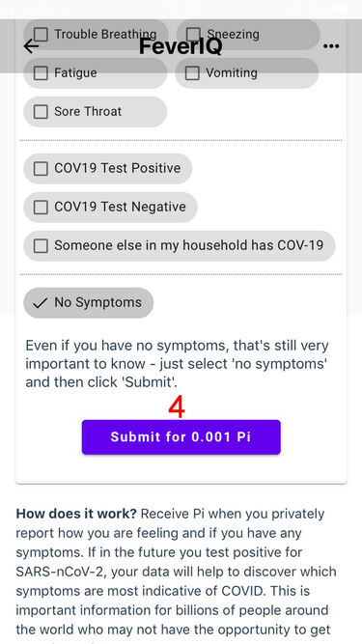This screenshot has width=362, height=644.
Task: Check household member has COV-19 box
Action: (41, 246)
